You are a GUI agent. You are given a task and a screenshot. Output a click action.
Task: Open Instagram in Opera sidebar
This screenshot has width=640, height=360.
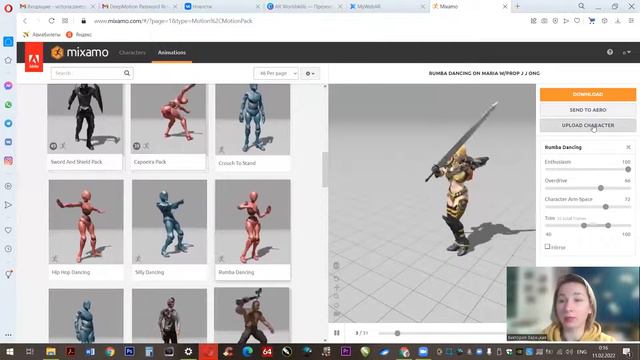pyautogui.click(x=8, y=161)
